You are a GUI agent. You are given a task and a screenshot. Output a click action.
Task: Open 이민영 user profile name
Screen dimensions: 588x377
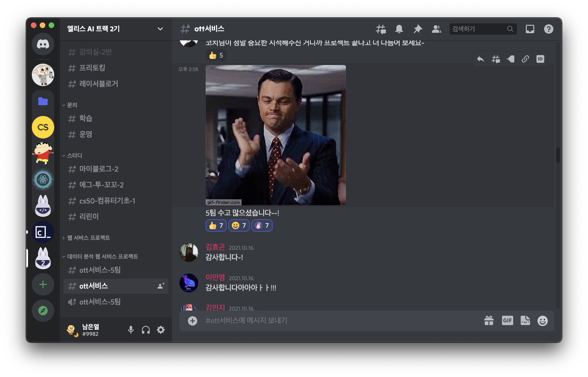coord(215,277)
